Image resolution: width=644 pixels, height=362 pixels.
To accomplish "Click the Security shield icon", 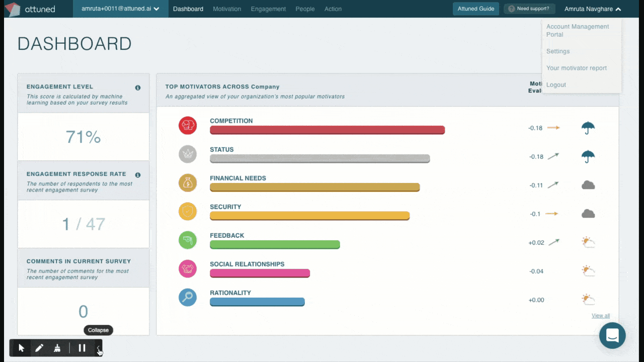I will click(x=188, y=211).
